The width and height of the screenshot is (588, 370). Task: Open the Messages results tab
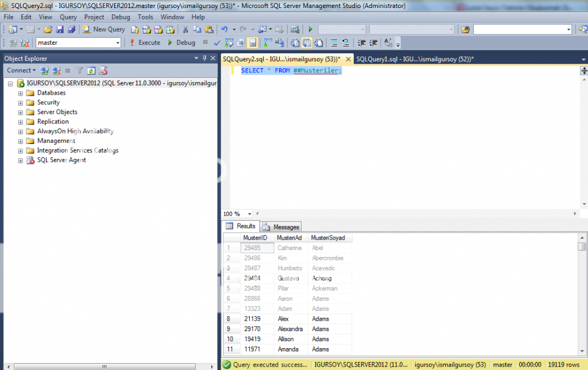tap(281, 227)
